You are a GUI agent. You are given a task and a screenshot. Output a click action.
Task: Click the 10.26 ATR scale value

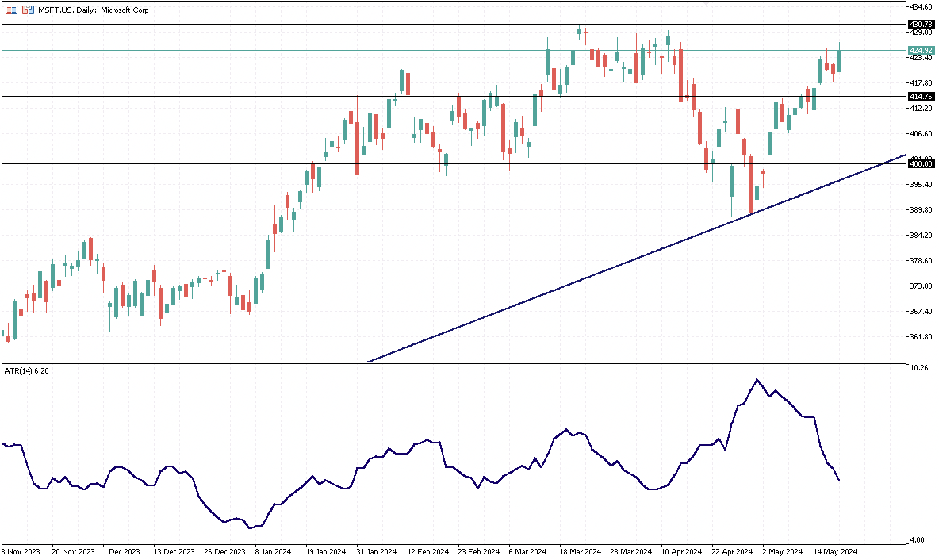[919, 368]
